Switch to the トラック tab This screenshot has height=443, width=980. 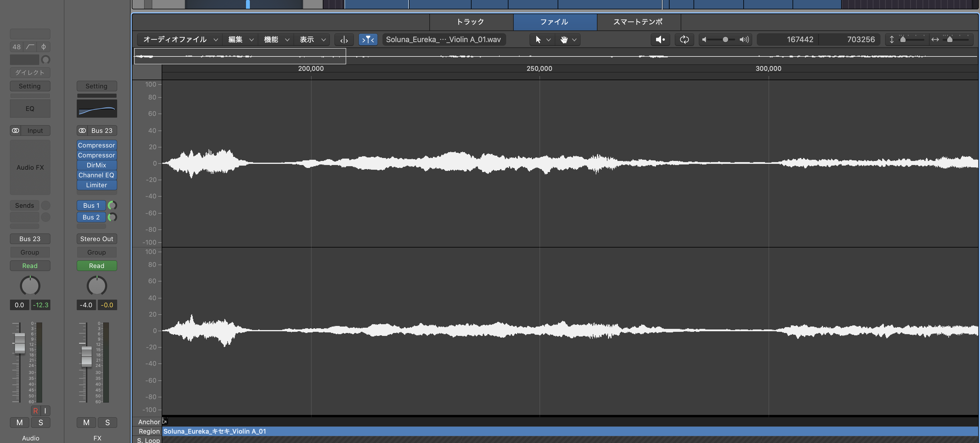tap(471, 22)
